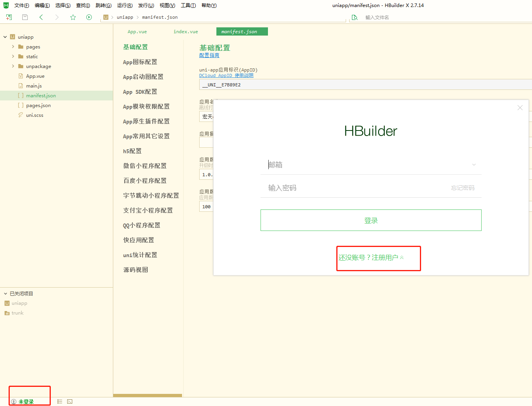The image size is (532, 406).
Task: Click the 忘记密码 link
Action: (x=462, y=188)
